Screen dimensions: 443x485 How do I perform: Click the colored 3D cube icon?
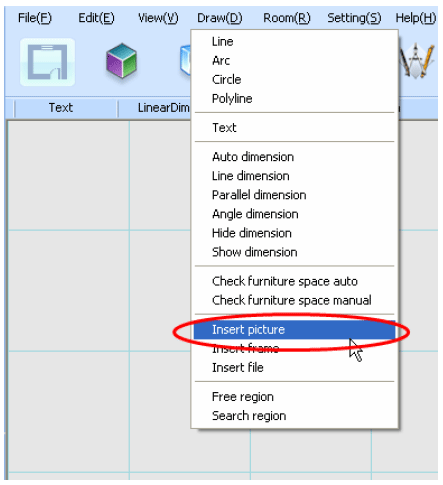pos(122,61)
